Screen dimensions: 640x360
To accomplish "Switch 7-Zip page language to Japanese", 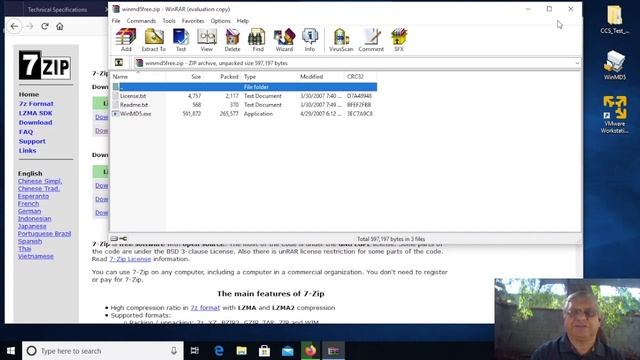I will coord(32,226).
